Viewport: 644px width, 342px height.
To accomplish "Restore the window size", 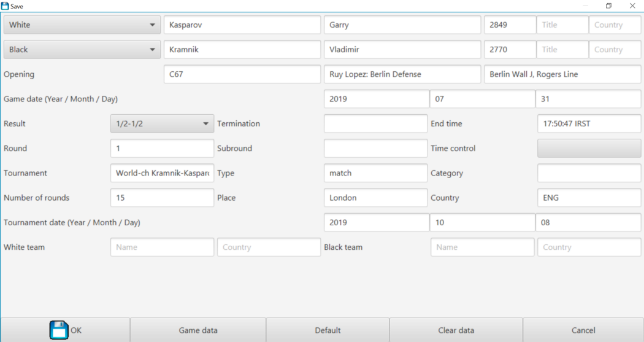I will 608,6.
